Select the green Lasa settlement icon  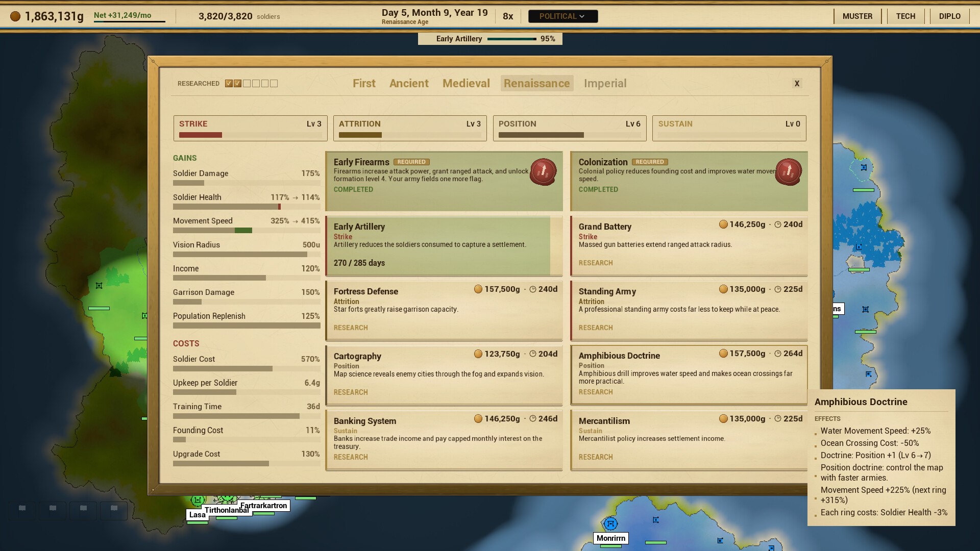point(198,499)
